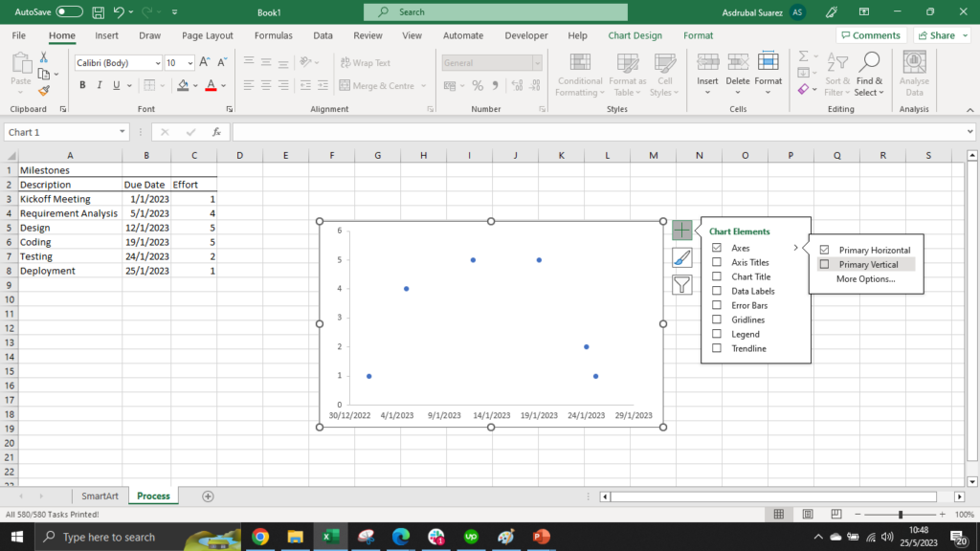Select the SmartArt sheet tab
This screenshot has height=551, width=980.
(x=100, y=496)
